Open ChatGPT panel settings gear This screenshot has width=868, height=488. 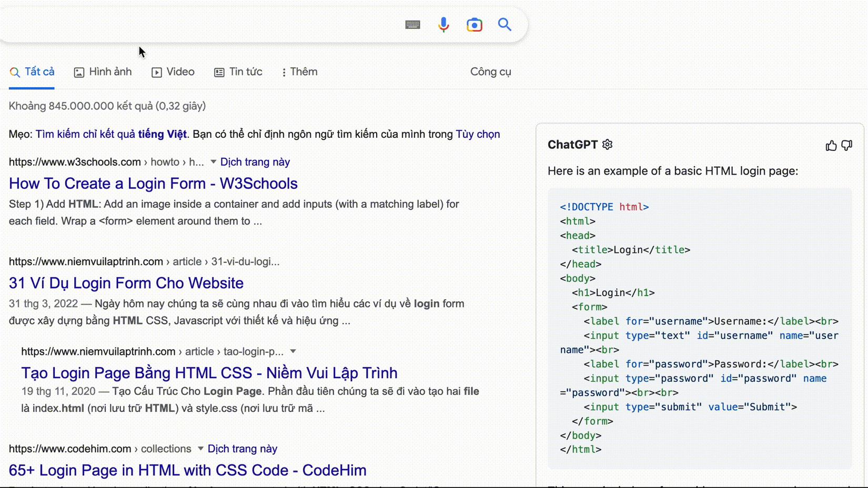(608, 145)
